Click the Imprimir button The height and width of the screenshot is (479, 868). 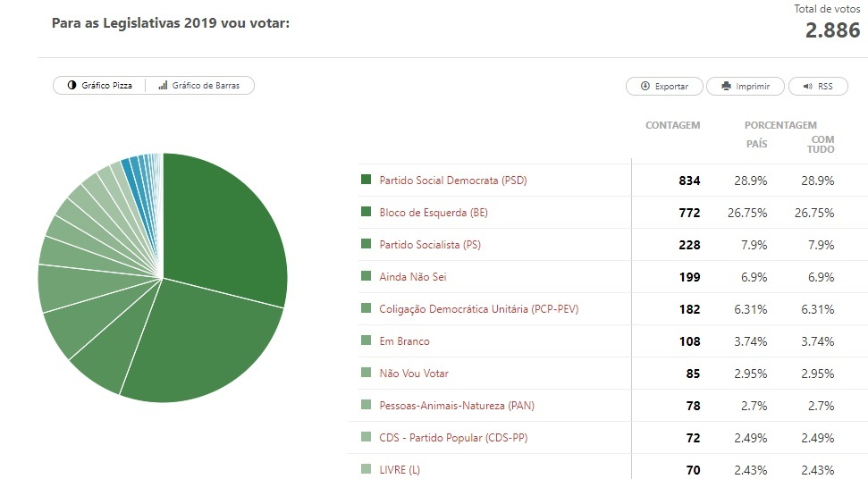[x=746, y=87]
